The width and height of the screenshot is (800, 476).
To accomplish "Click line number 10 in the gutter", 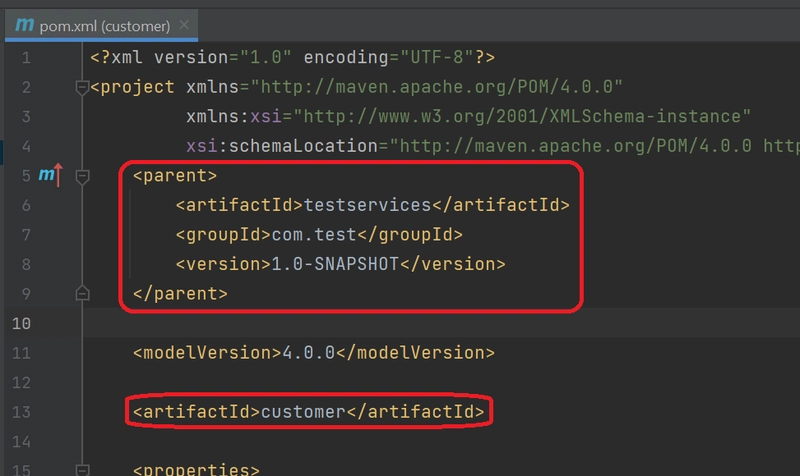I will [x=21, y=323].
